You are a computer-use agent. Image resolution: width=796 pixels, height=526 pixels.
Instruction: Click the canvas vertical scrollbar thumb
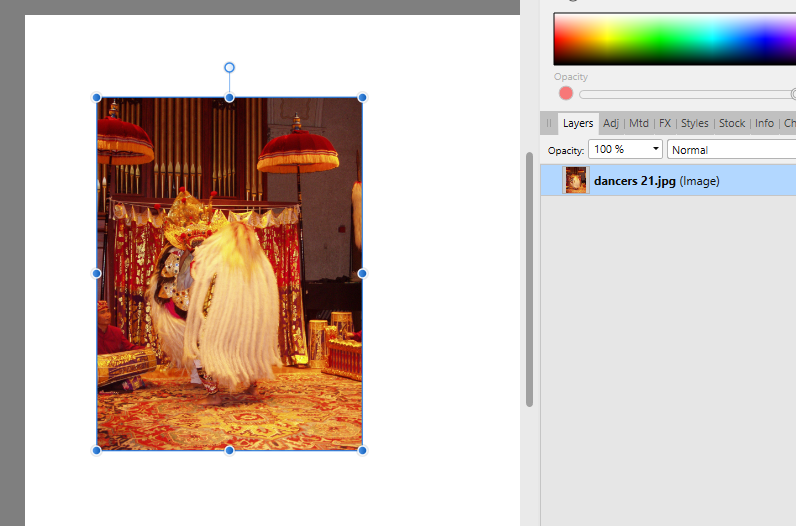tap(529, 279)
